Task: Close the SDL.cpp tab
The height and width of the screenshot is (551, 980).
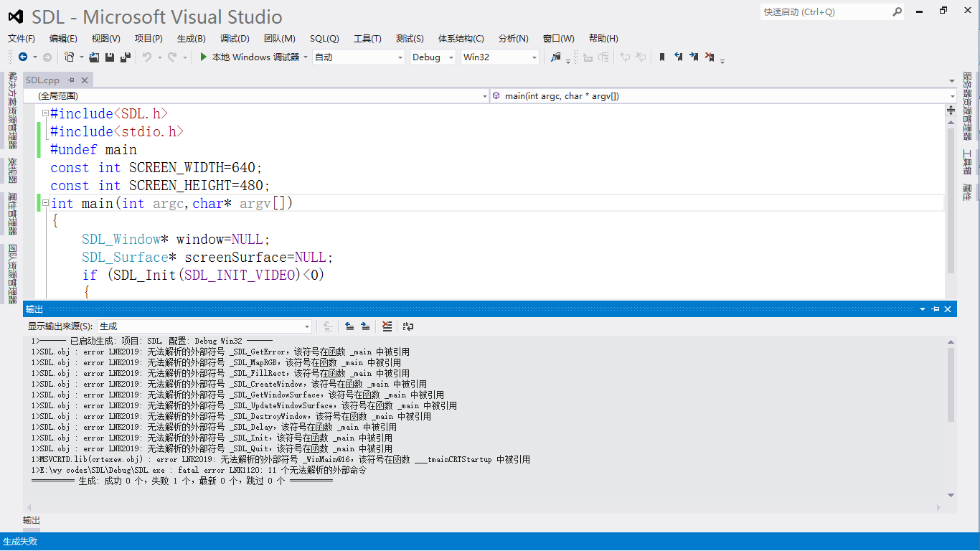Action: click(85, 80)
